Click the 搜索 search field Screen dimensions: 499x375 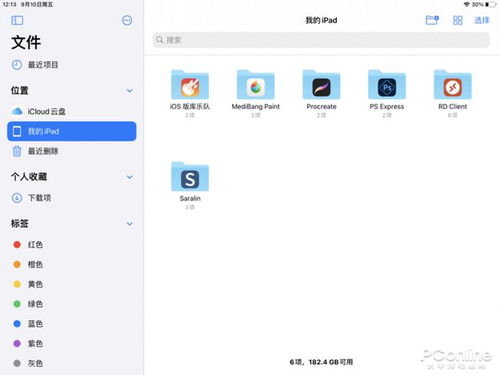[x=321, y=40]
